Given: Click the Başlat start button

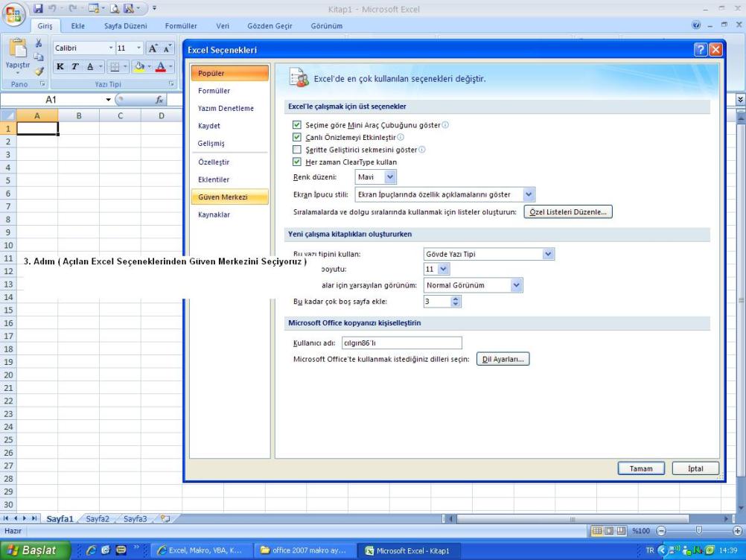Looking at the screenshot, I should [x=35, y=550].
